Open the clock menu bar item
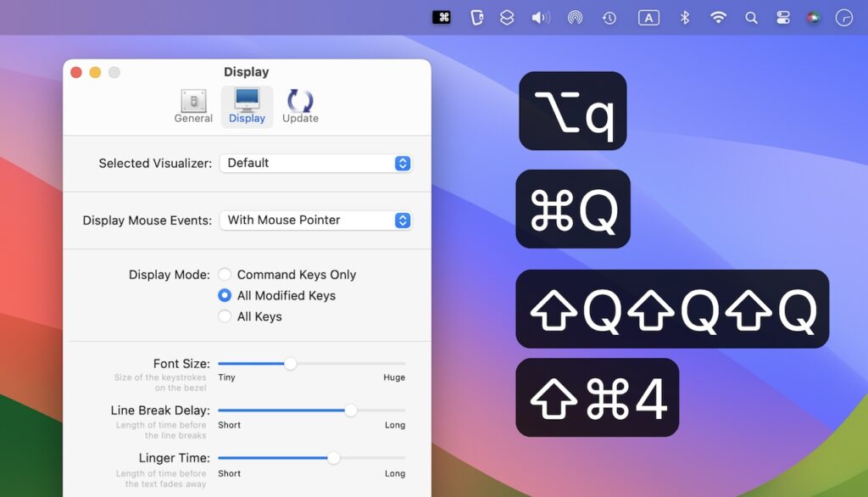Image resolution: width=868 pixels, height=497 pixels. [x=844, y=17]
